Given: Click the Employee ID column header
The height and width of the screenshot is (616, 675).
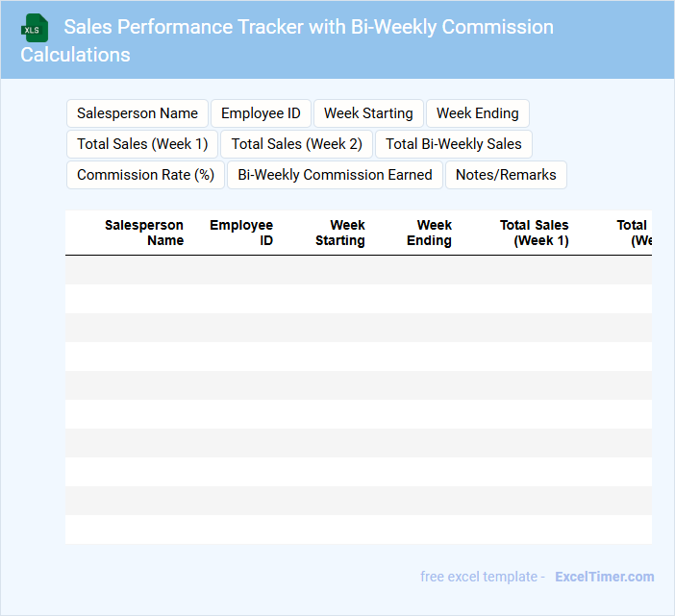Looking at the screenshot, I should point(241,233).
